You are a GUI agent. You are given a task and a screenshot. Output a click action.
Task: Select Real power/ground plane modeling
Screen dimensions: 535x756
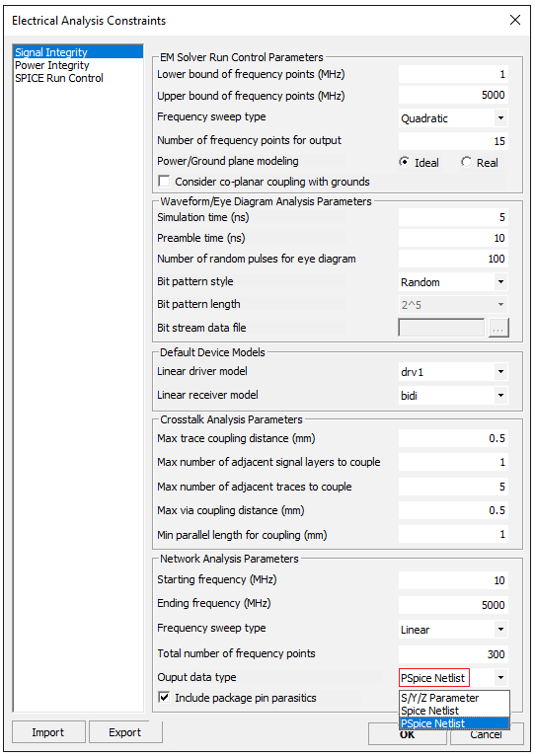point(466,163)
